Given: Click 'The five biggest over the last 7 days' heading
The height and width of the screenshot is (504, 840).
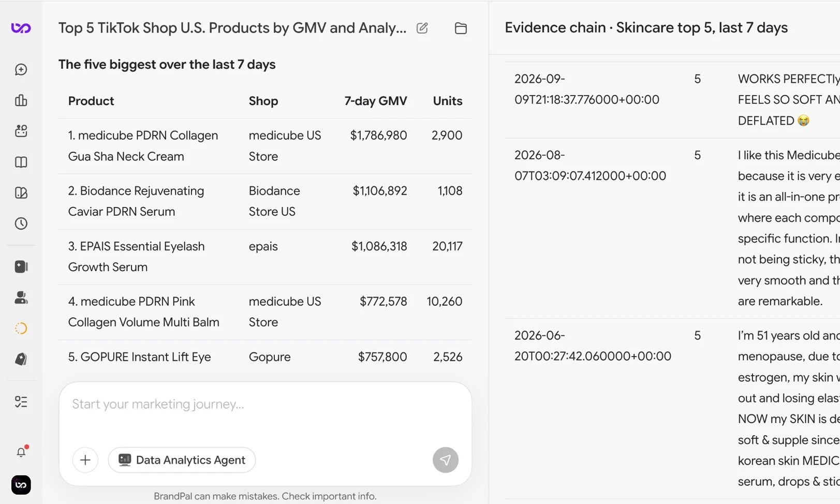Looking at the screenshot, I should coord(167,64).
